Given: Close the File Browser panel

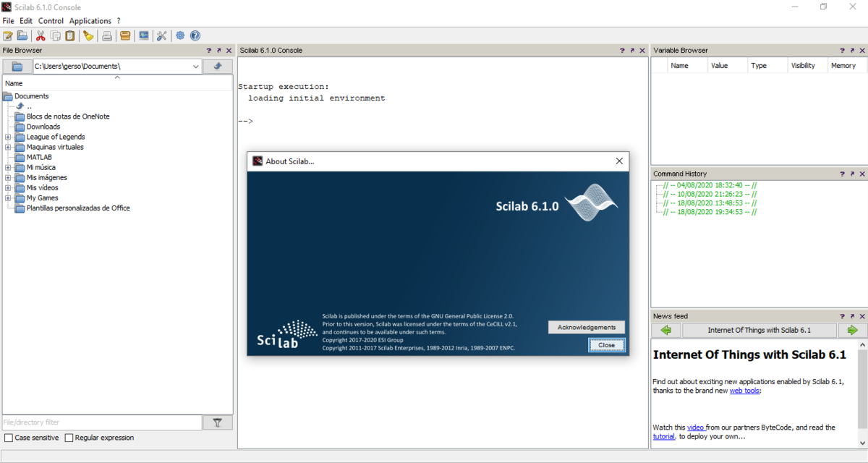Looking at the screenshot, I should pyautogui.click(x=229, y=51).
